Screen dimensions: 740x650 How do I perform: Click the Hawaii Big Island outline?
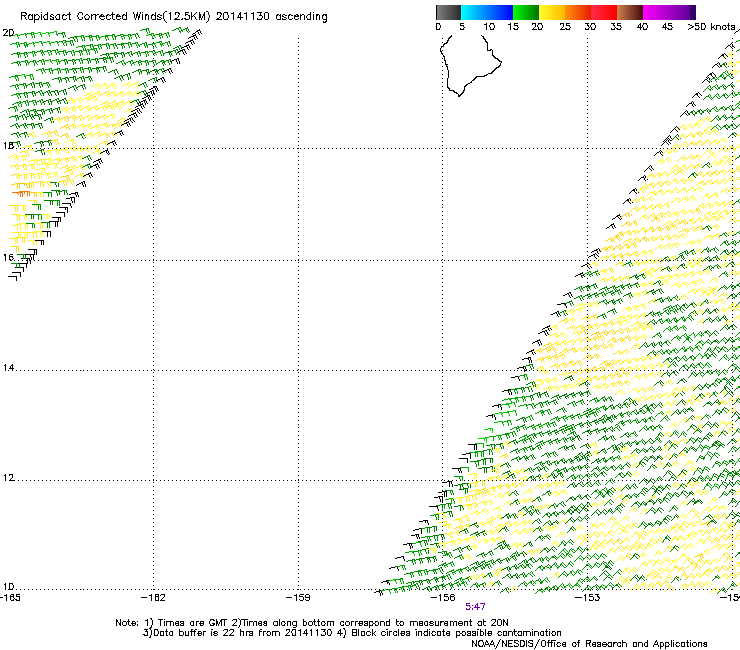(470, 65)
